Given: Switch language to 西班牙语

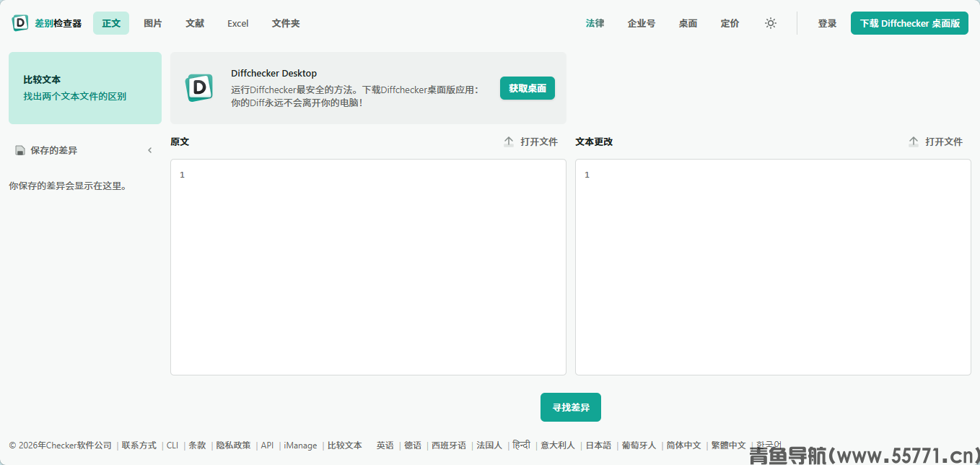Looking at the screenshot, I should pos(449,446).
